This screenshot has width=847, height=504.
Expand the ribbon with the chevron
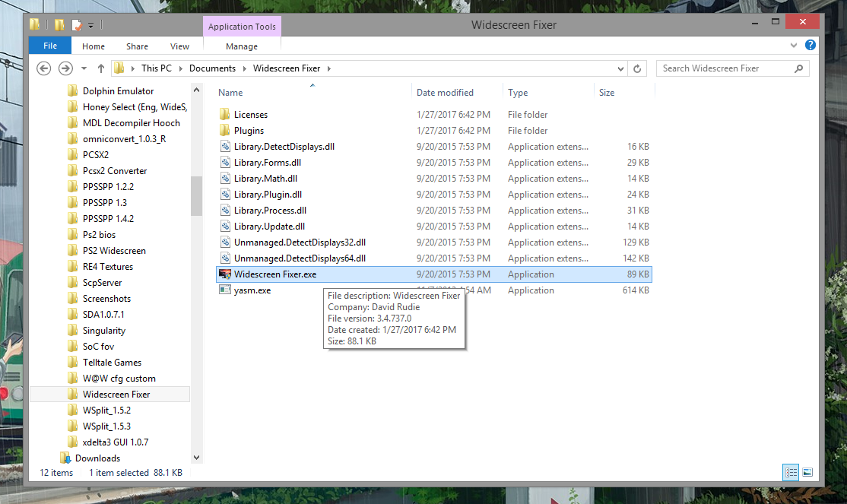pos(794,46)
